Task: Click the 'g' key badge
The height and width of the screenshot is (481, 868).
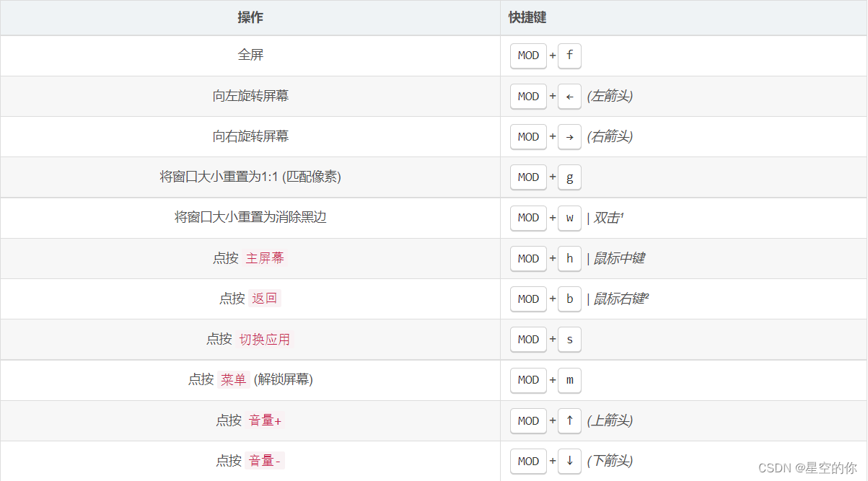Action: click(x=569, y=177)
